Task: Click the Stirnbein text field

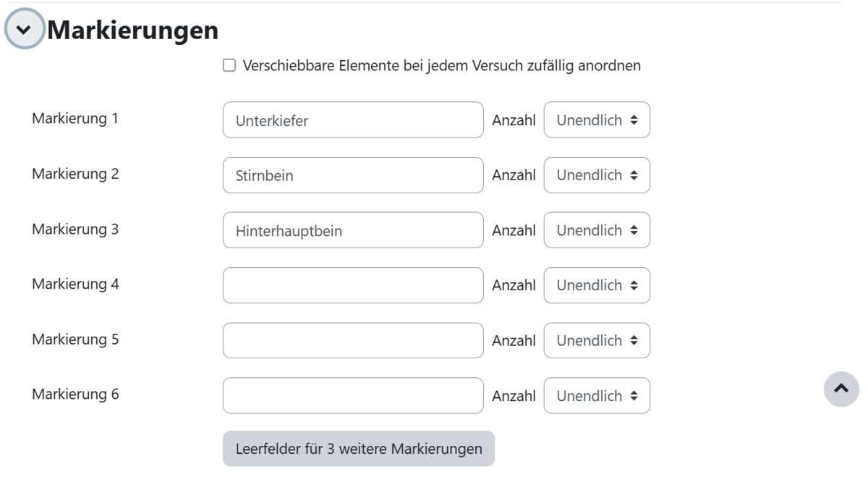Action: point(353,175)
